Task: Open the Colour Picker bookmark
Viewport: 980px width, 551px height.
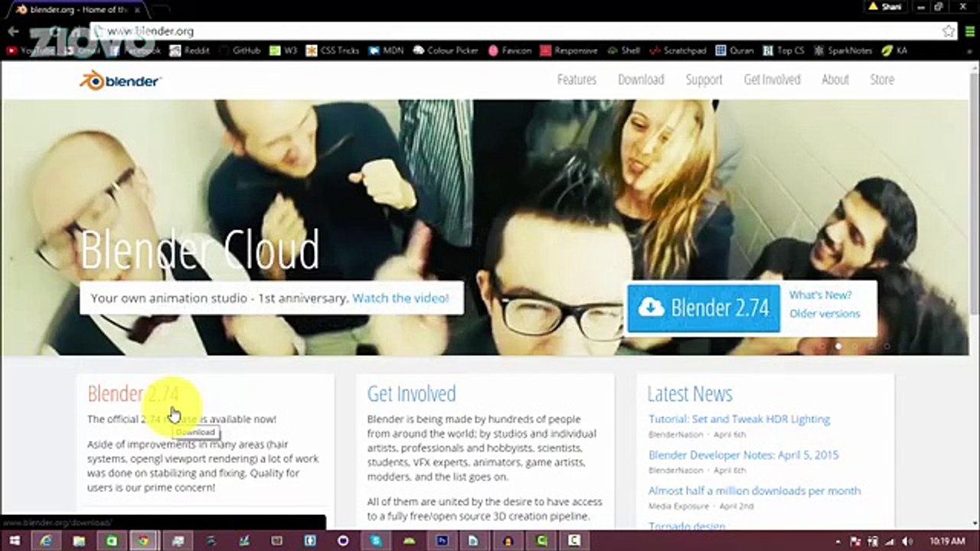Action: click(446, 51)
